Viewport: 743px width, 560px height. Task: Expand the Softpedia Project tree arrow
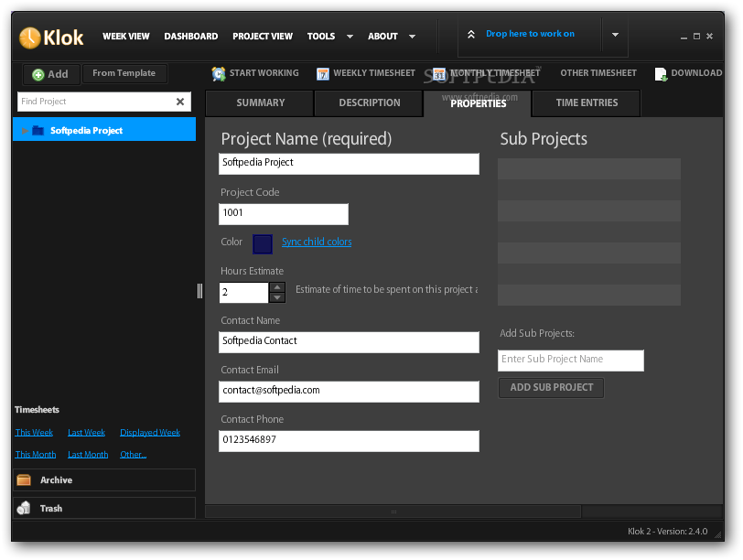click(25, 130)
